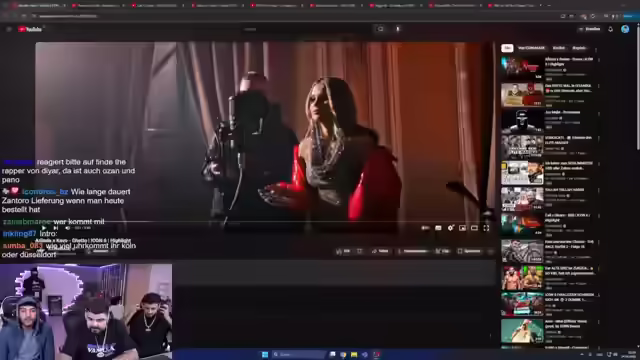The image size is (640, 360).
Task: Share the video via Teilen button
Action: (380, 251)
